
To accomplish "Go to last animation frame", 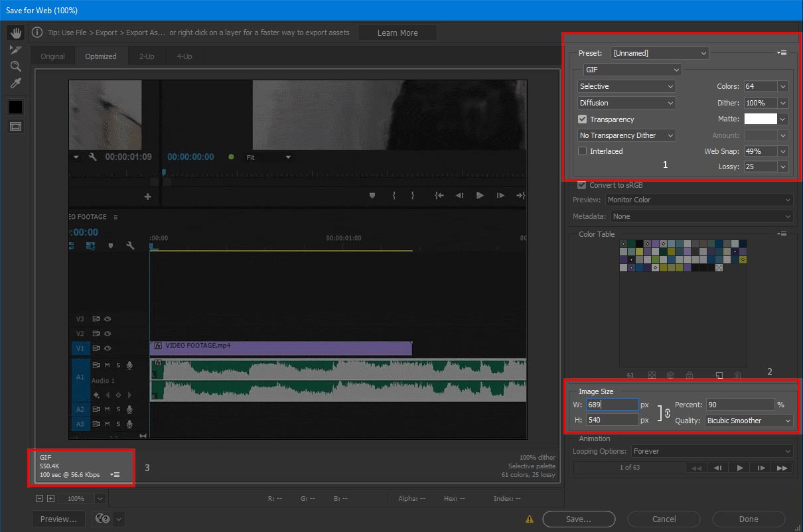I will (x=782, y=468).
